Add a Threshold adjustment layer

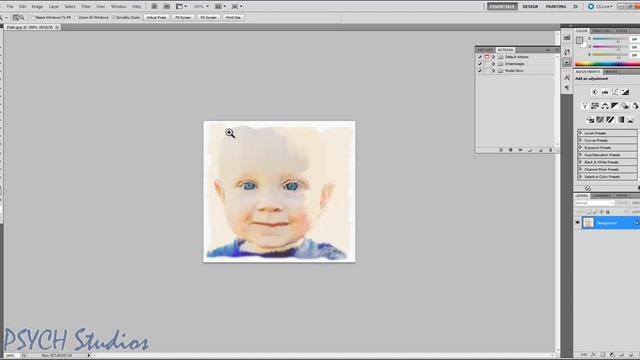[610, 120]
